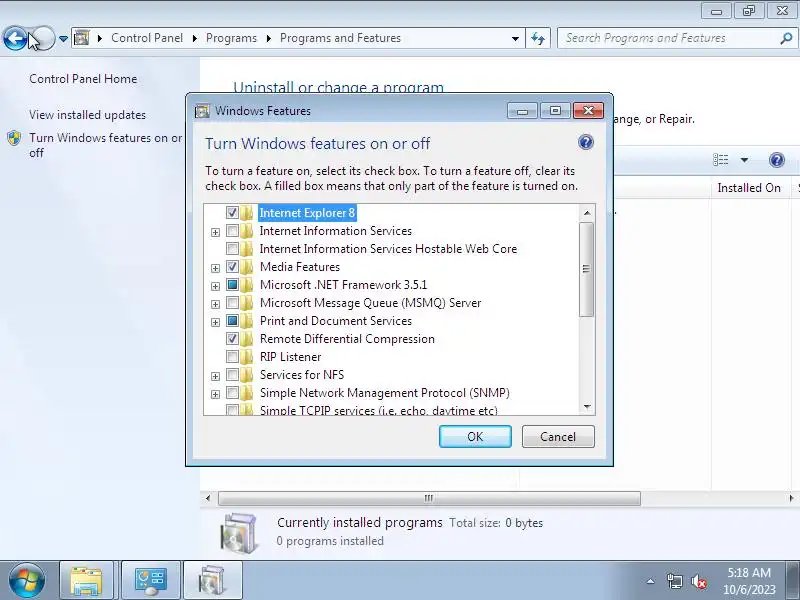Click feature list scroll up arrow
The width and height of the screenshot is (800, 600).
coord(587,213)
